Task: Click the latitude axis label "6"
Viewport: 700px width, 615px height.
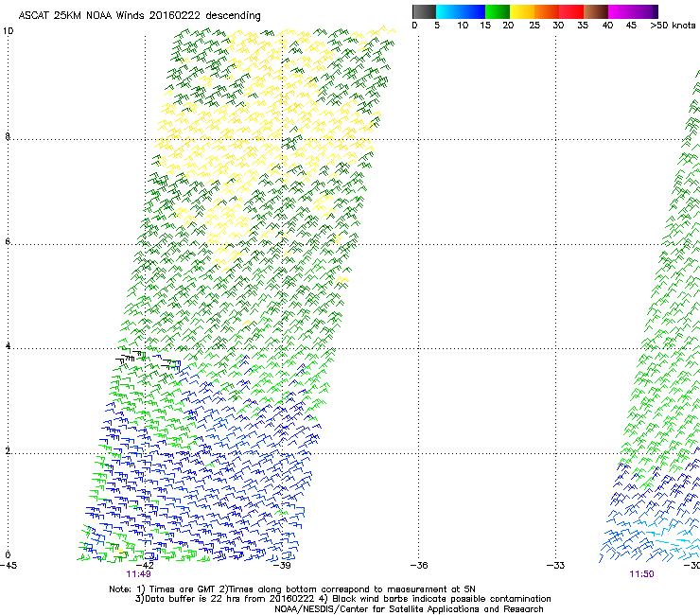Action: [8, 241]
